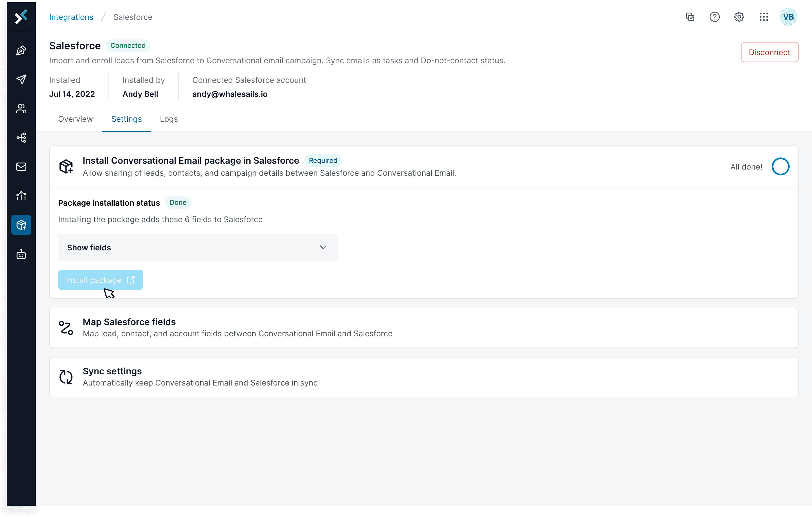Click the Andy Bell installer name

140,94
